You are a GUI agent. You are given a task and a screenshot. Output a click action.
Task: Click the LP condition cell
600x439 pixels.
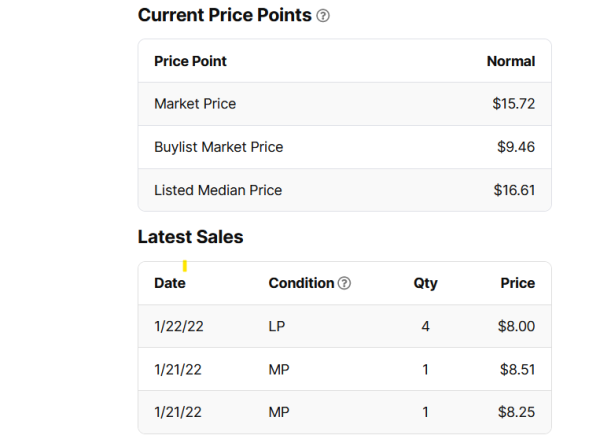coord(277,326)
